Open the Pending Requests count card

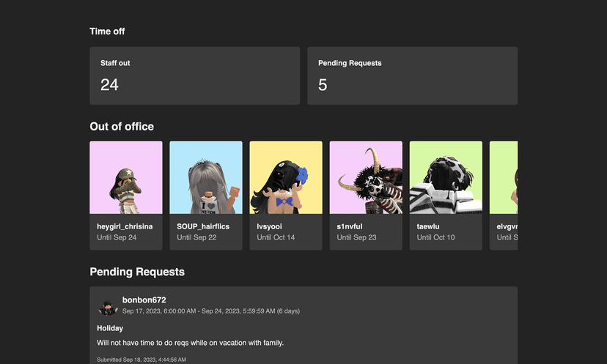click(412, 75)
